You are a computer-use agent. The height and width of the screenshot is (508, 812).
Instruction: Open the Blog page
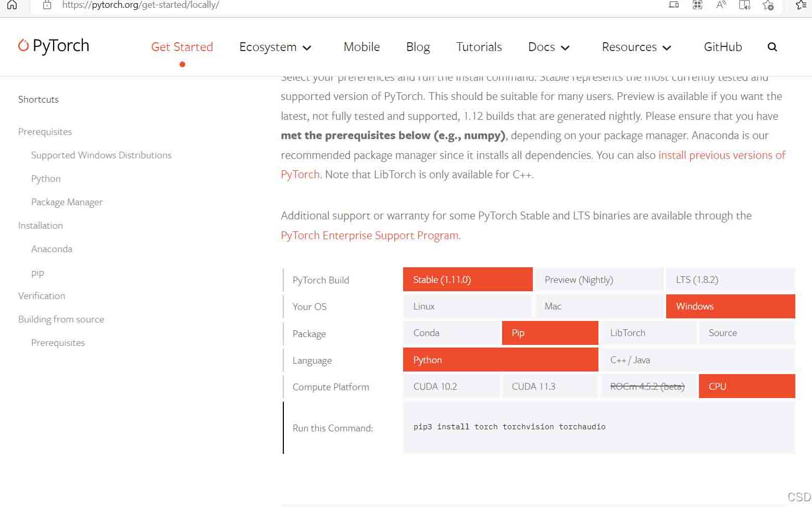(418, 47)
